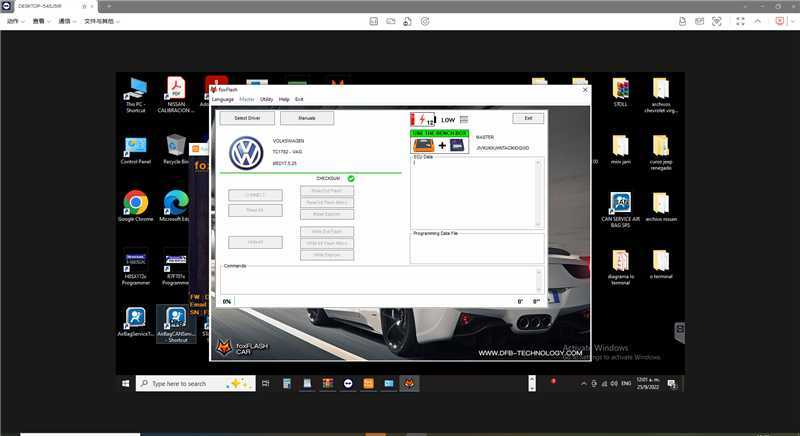Open Google Chrome from the desktop
The height and width of the screenshot is (436, 800).
[135, 204]
